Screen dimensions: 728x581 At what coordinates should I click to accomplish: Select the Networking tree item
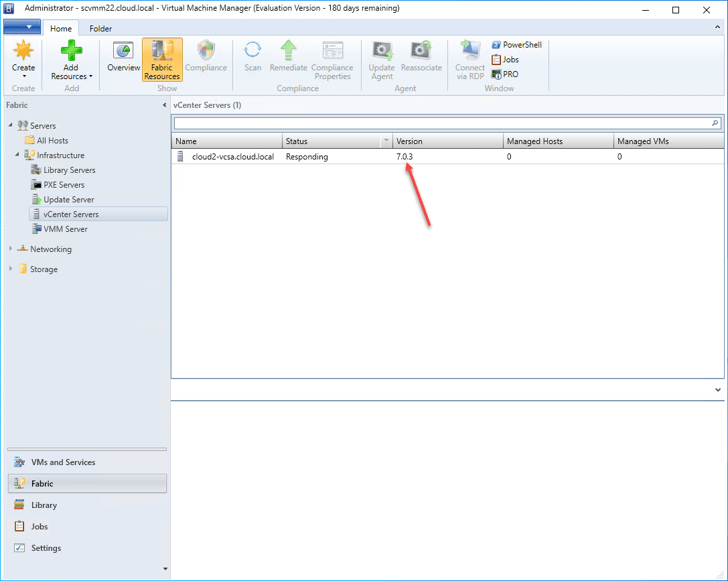45,249
